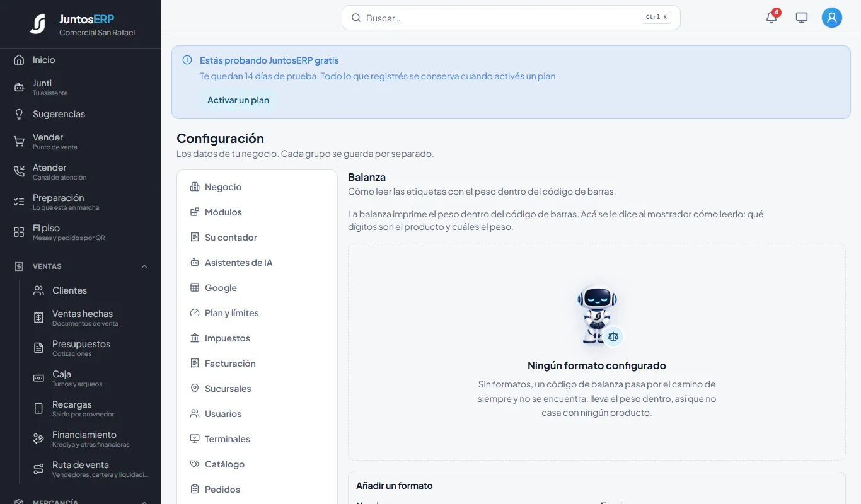
Task: Open the Pedidos settings group
Action: (x=257, y=490)
